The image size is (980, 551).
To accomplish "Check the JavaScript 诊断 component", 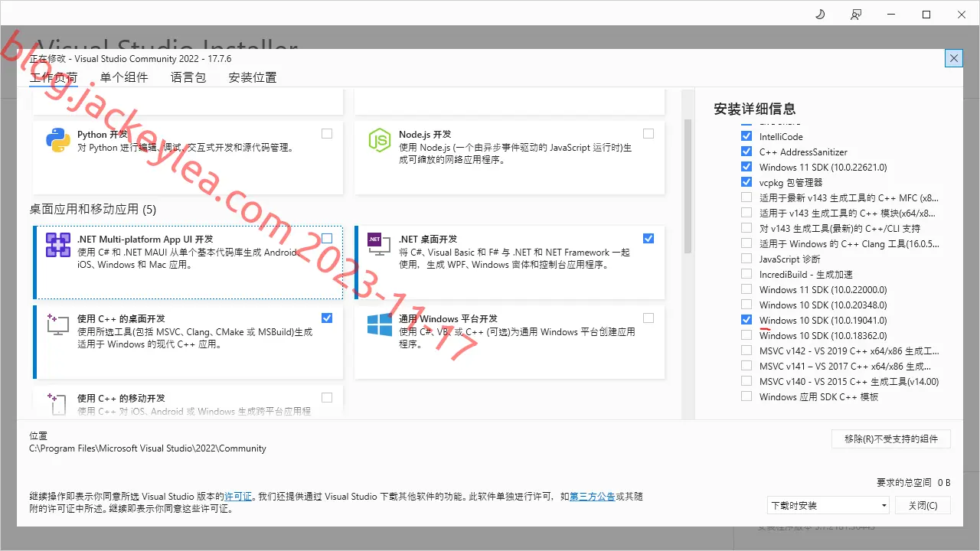I will click(x=746, y=259).
